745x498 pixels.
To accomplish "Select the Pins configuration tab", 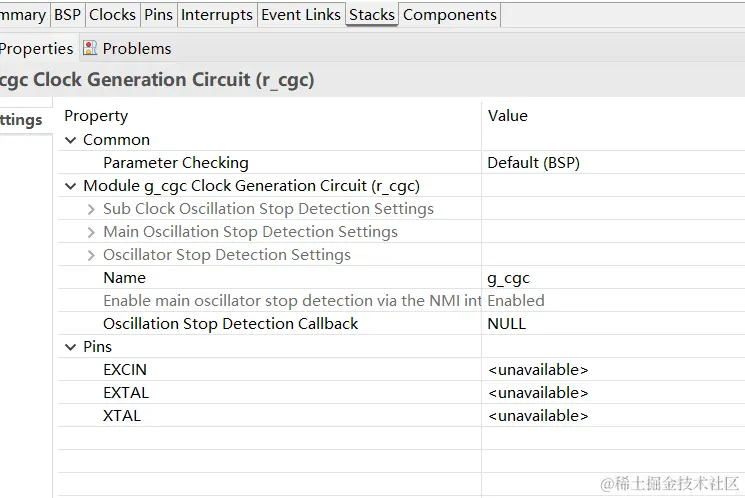I will point(158,15).
